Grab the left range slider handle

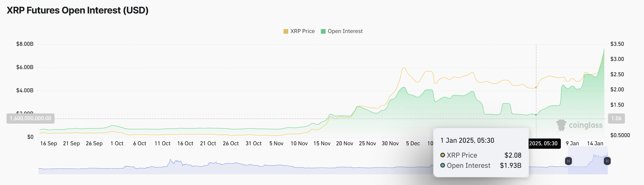[568, 161]
